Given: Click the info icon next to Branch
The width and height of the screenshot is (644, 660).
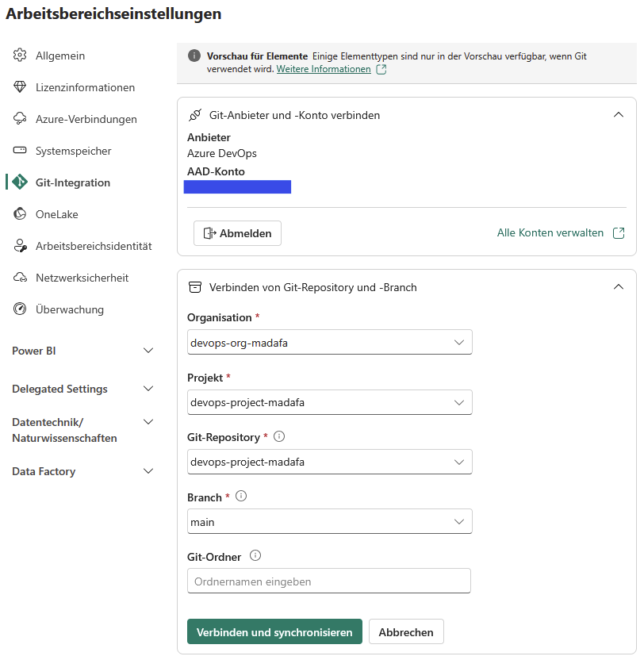Looking at the screenshot, I should [x=241, y=497].
